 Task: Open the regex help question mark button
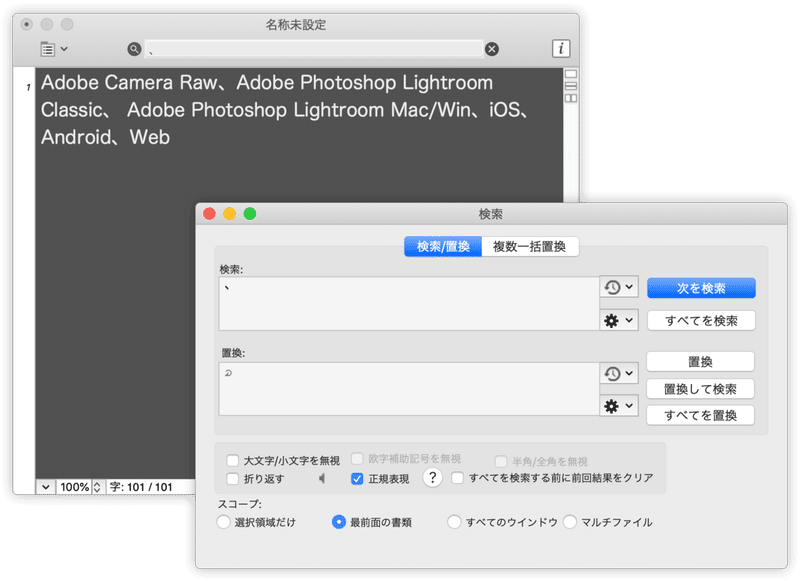point(432,478)
